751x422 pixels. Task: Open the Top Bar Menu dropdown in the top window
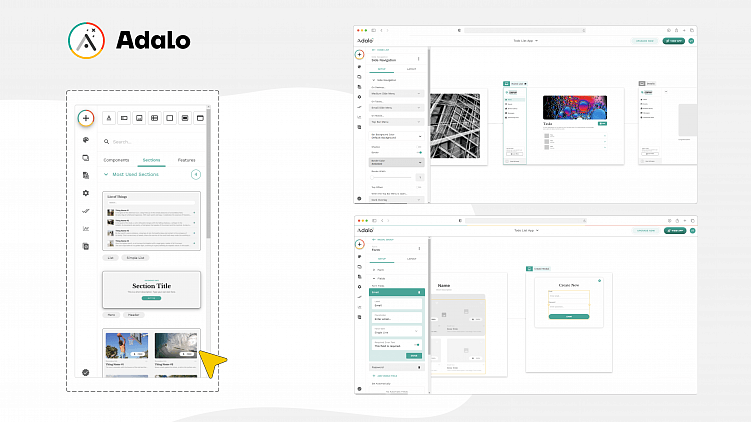[x=396, y=122]
